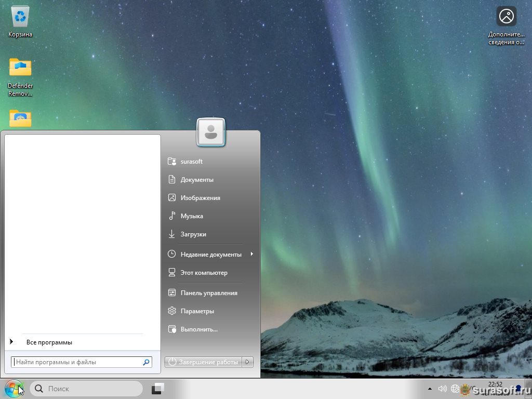Image resolution: width=532 pixels, height=399 pixels.
Task: Expand Все программы list
Action: [x=49, y=342]
